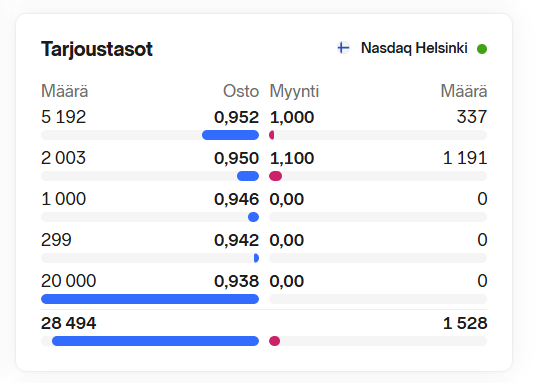Click the total bid volume blue bar
Image resolution: width=537 pixels, height=383 pixels.
(x=155, y=341)
